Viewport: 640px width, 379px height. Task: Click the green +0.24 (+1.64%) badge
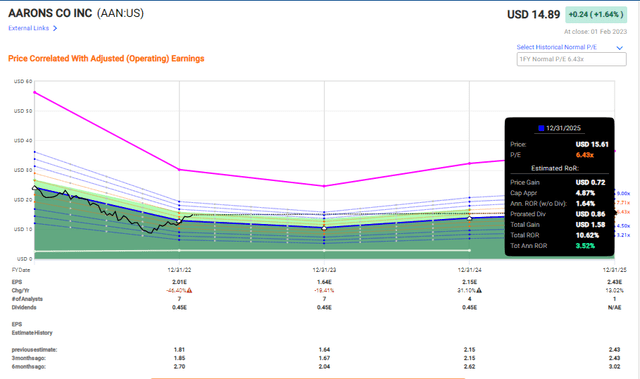tap(596, 15)
